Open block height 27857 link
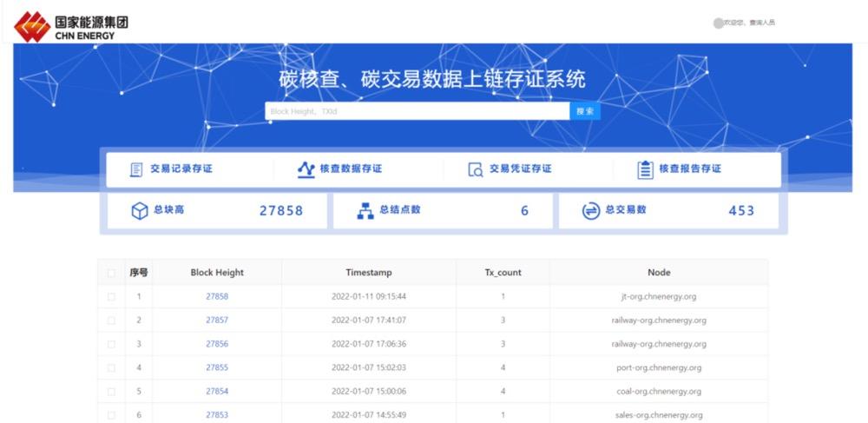868x423 pixels. tap(217, 321)
